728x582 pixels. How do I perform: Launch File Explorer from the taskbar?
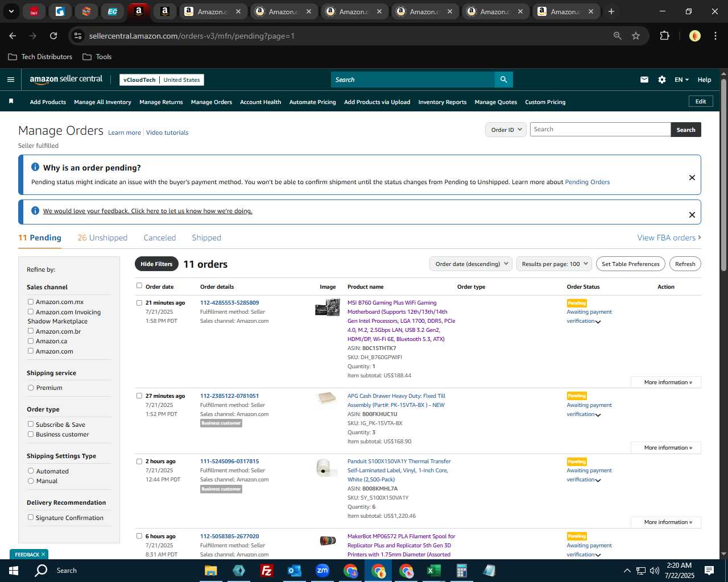pyautogui.click(x=211, y=571)
